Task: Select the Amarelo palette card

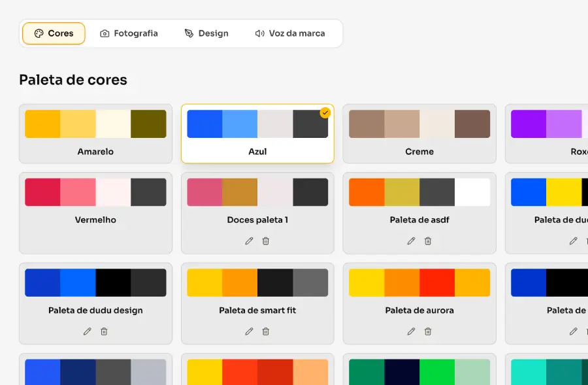Action: (95, 133)
